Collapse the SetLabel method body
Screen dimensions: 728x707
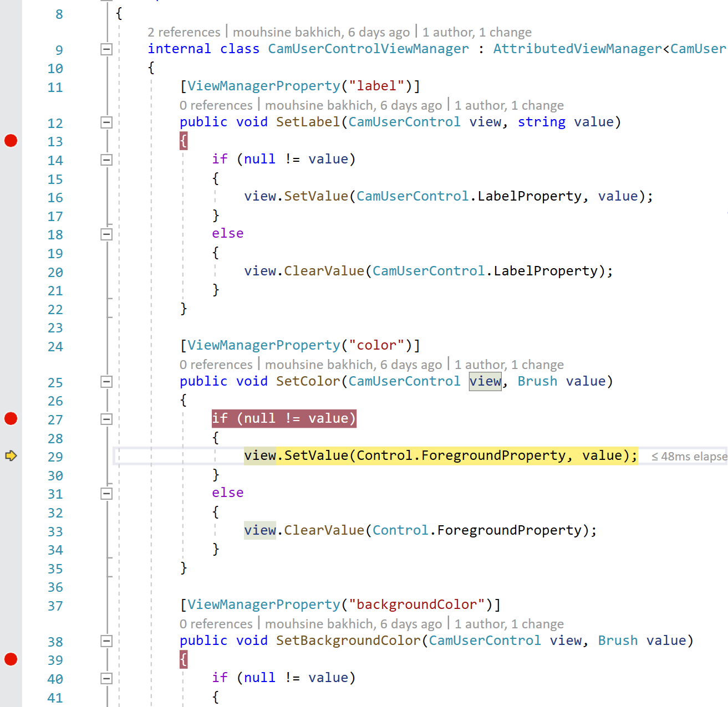(x=106, y=122)
